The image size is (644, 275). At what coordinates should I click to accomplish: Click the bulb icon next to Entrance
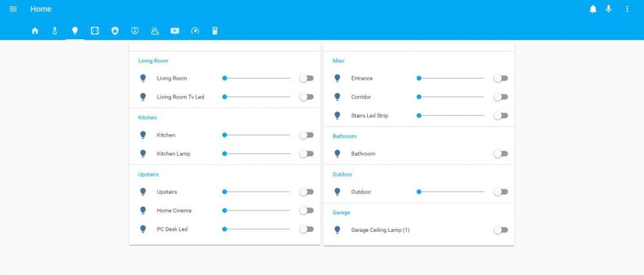tap(337, 79)
